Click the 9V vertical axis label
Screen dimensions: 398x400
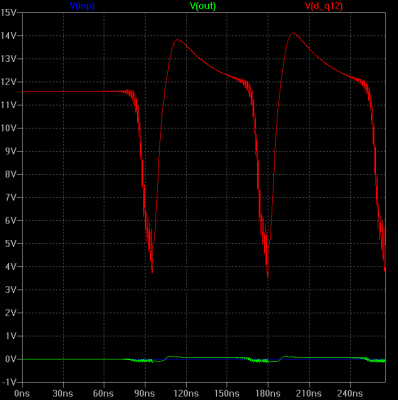(x=10, y=151)
